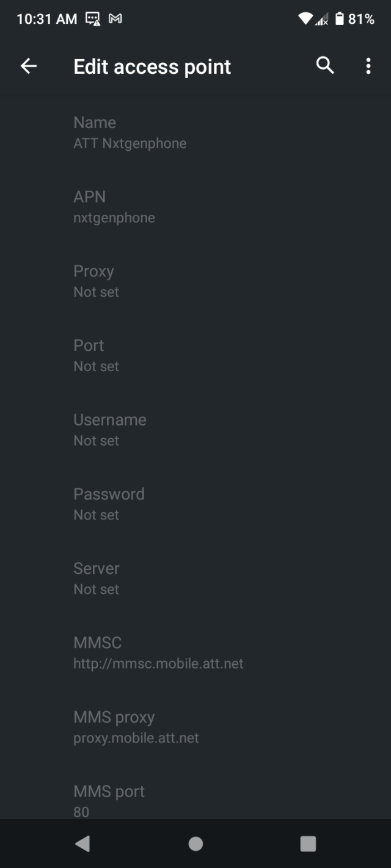Tap the back arrow icon

coord(29,67)
